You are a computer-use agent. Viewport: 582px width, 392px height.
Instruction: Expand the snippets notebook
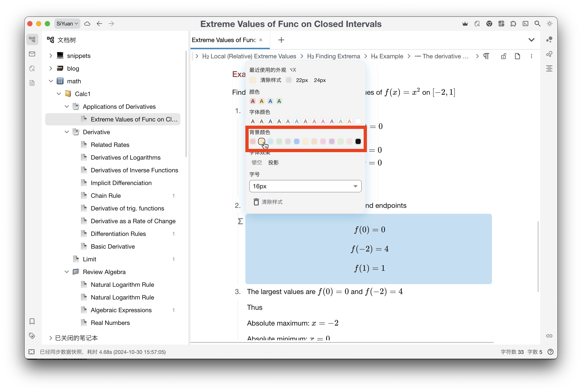click(51, 55)
